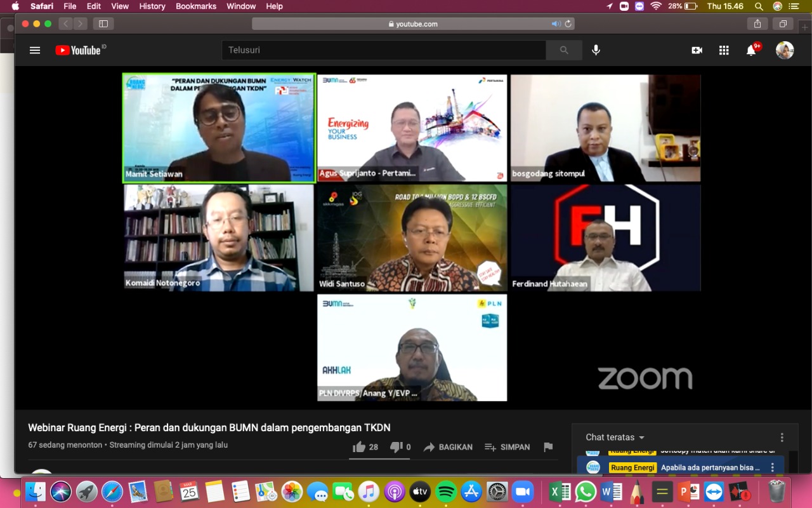Expand the Chat teratas dropdown
This screenshot has width=812, height=508.
pos(615,437)
